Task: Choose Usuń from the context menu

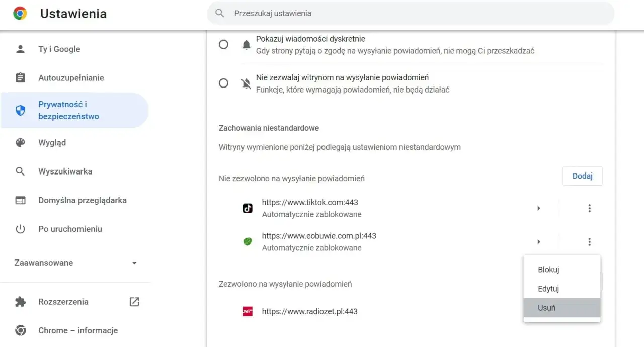Action: (x=547, y=307)
